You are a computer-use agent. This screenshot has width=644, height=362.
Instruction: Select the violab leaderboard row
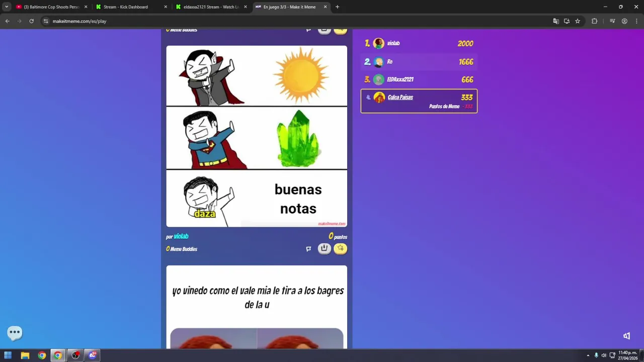(x=419, y=43)
